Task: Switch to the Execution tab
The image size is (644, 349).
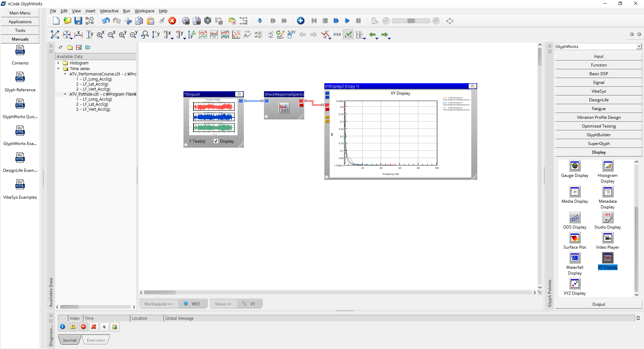Action: click(96, 340)
